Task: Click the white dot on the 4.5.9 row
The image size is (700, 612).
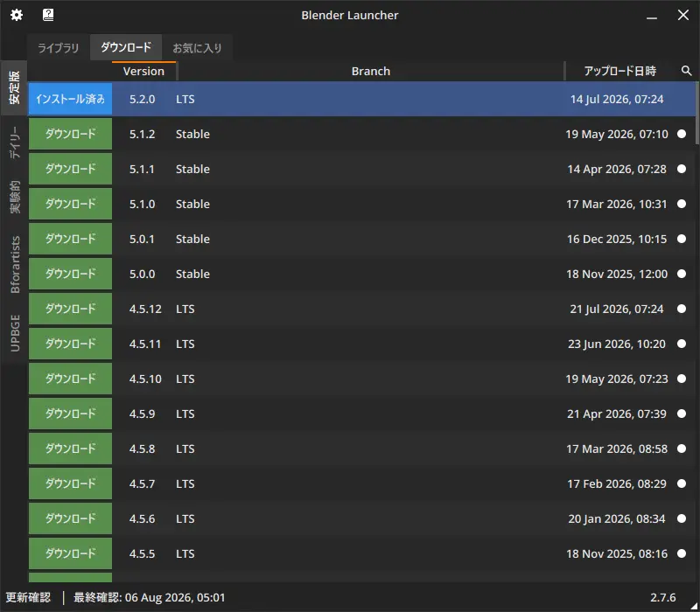Action: [x=682, y=414]
